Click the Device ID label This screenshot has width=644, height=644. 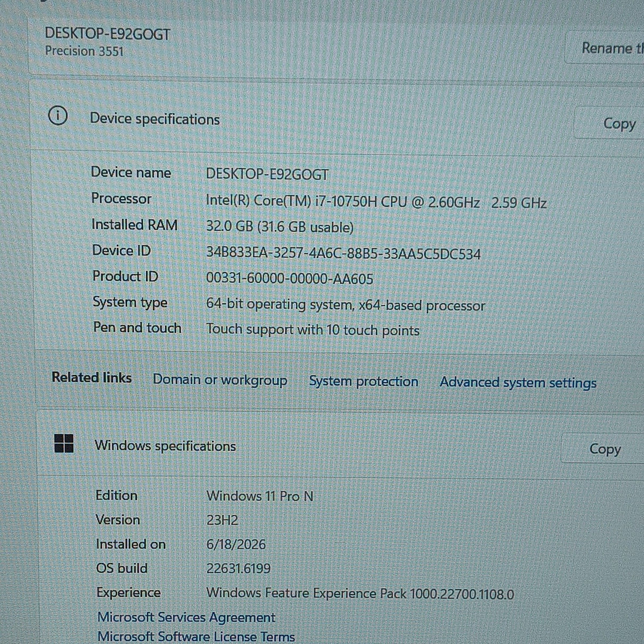tap(121, 250)
